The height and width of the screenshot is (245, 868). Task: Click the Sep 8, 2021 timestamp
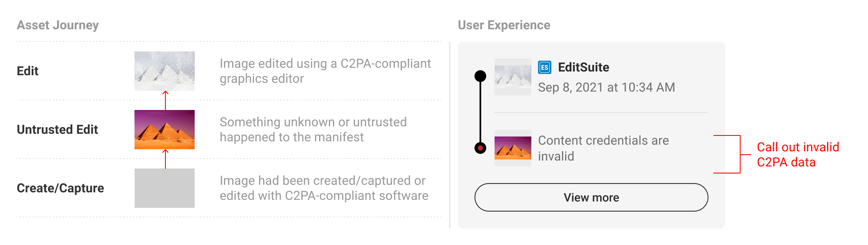[607, 87]
